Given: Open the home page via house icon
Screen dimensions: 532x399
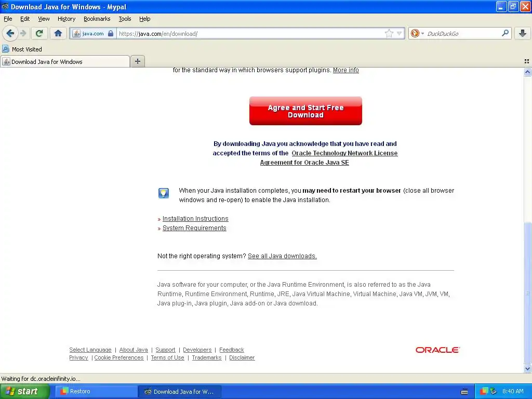Looking at the screenshot, I should pos(58,33).
